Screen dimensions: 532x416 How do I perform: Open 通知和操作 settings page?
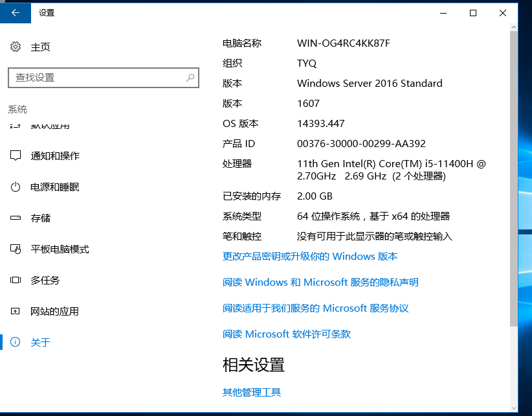click(x=55, y=156)
